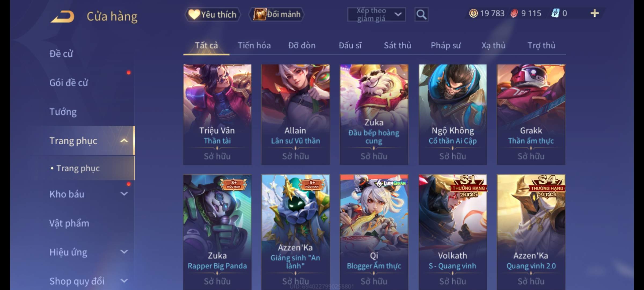Select the Triệu Vân Thần tài skin card
The height and width of the screenshot is (290, 644).
[x=217, y=114]
